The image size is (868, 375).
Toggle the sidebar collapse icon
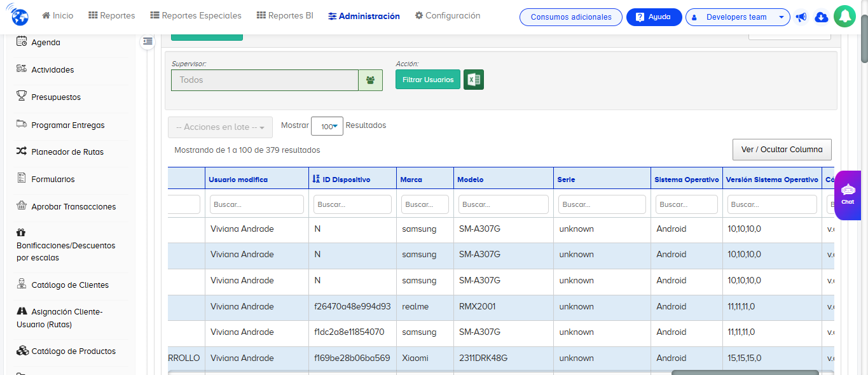tap(148, 41)
